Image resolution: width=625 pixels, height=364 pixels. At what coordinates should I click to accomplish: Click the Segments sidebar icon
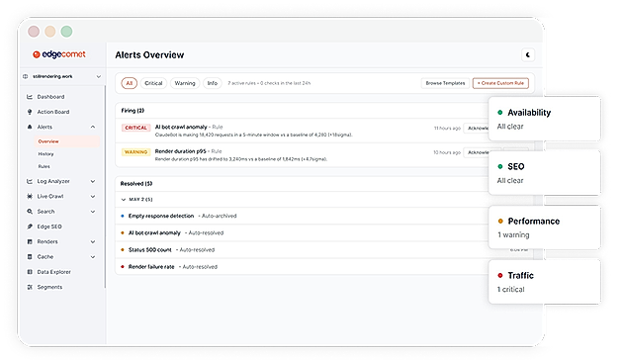point(30,287)
